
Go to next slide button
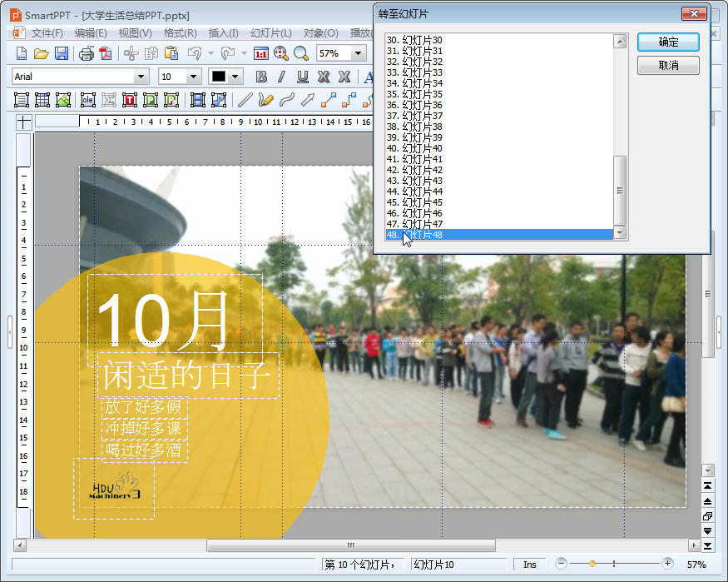[707, 530]
